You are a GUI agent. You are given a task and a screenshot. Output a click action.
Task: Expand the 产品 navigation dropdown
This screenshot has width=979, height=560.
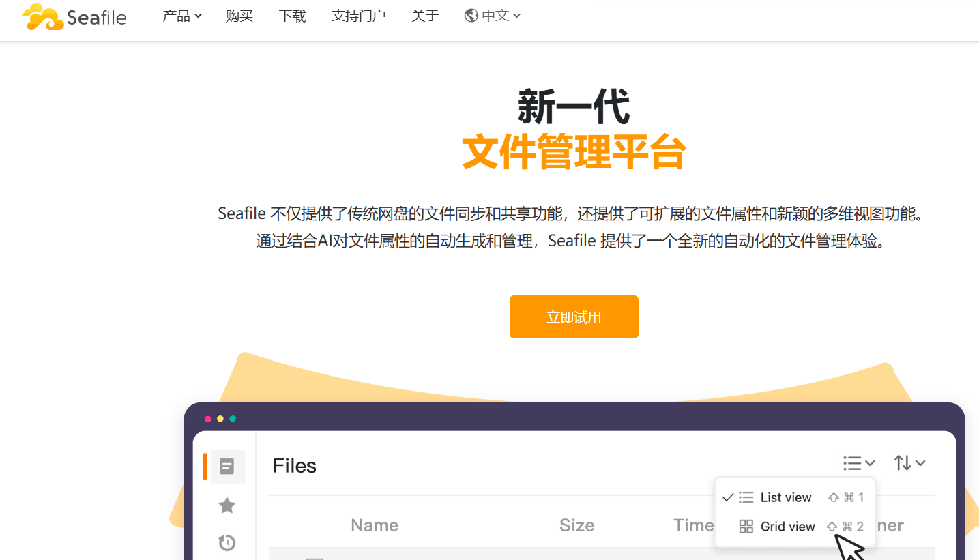(182, 16)
